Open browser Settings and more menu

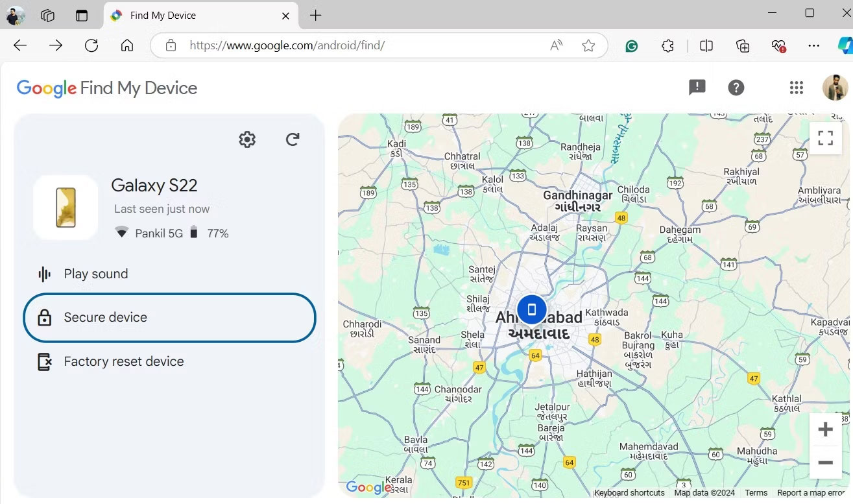coord(813,45)
